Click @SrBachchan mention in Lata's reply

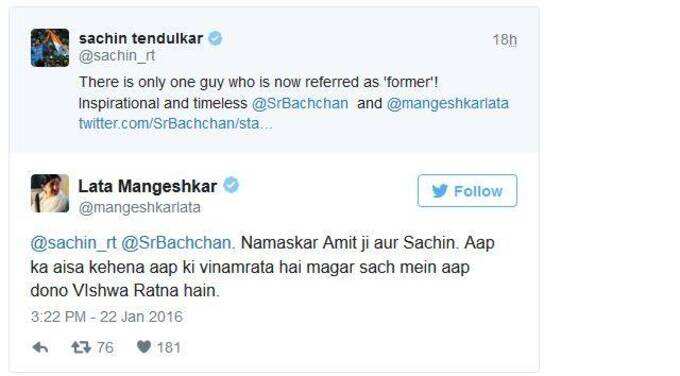click(x=176, y=243)
